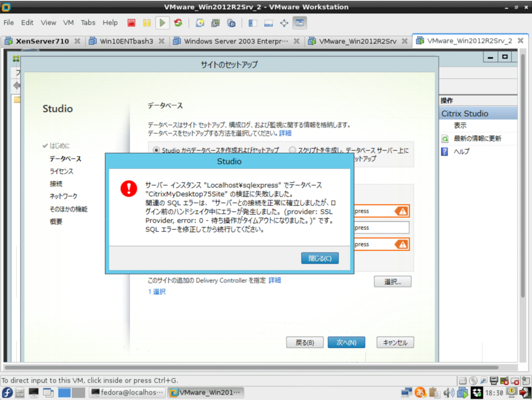This screenshot has width=532, height=400.
Task: Click the Unity/console view toolbar icon
Action: pyautogui.click(x=300, y=23)
